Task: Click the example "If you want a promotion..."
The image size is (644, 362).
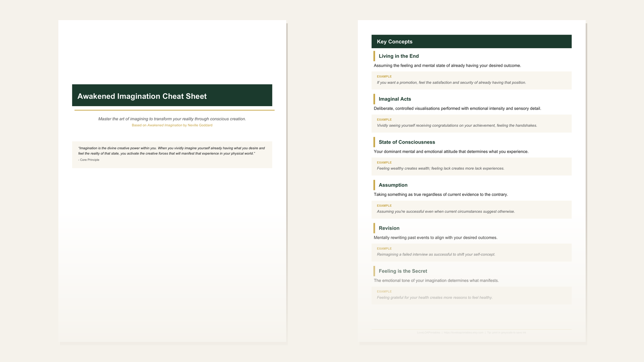Action: pos(451,83)
